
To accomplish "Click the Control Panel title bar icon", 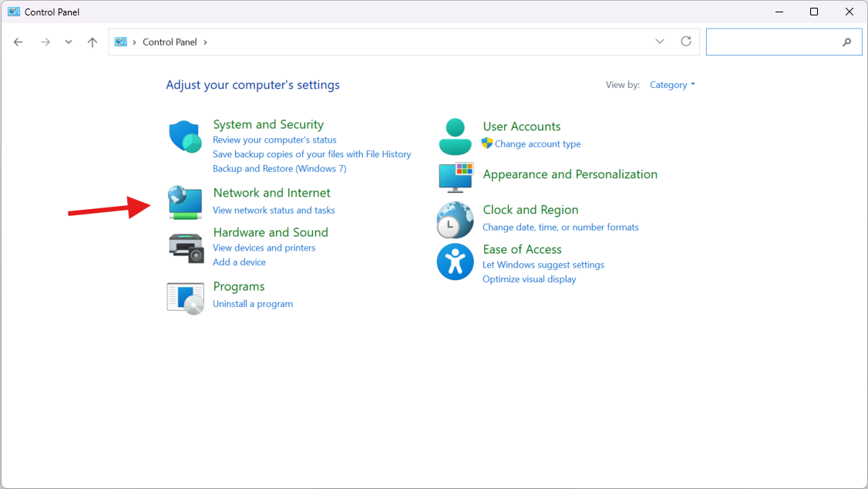I will point(14,12).
